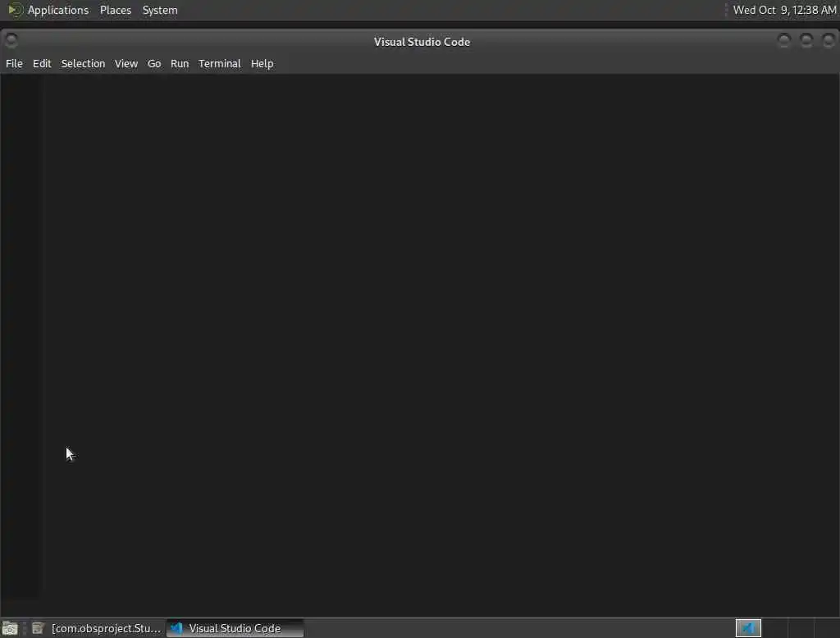840x638 pixels.
Task: Select the workspace showing VS Code thumbnail
Action: 748,628
